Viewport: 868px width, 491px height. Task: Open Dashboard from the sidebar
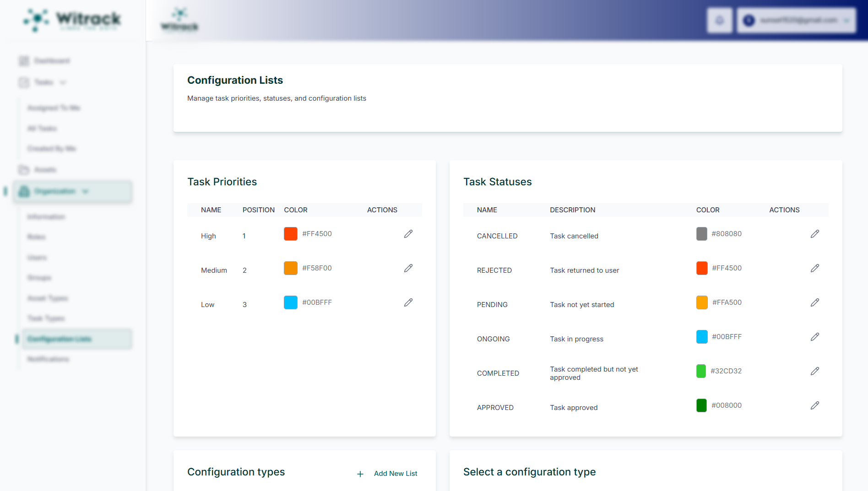coord(51,61)
